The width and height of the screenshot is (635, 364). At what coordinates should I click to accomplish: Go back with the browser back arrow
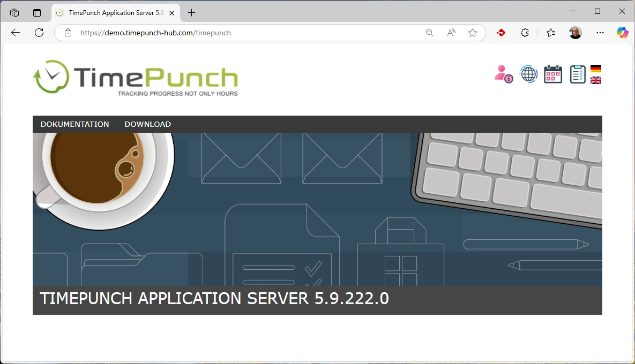point(16,33)
